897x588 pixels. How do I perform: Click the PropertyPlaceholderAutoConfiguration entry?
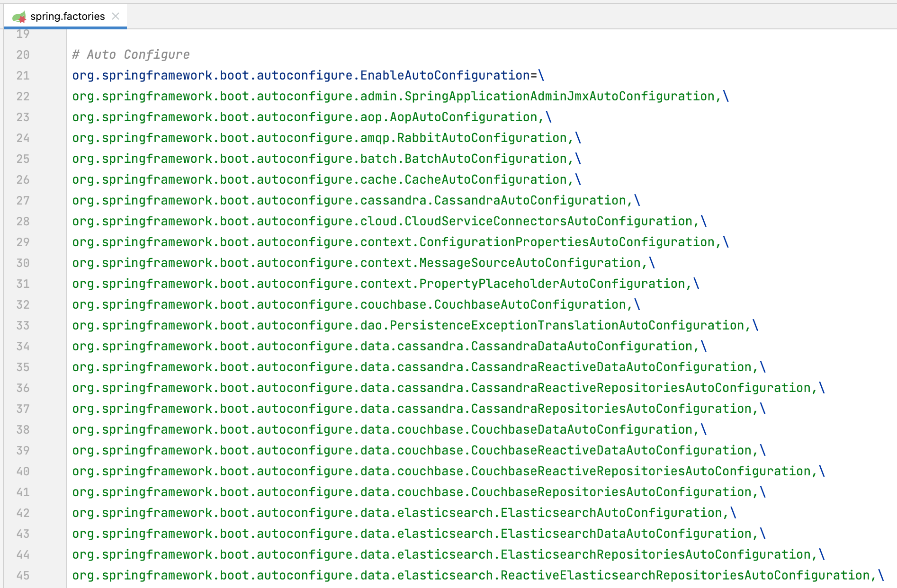coord(552,284)
